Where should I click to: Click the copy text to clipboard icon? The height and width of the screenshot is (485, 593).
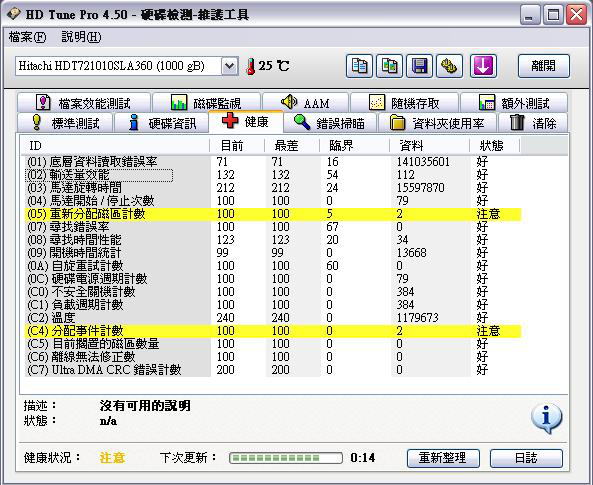coord(359,66)
